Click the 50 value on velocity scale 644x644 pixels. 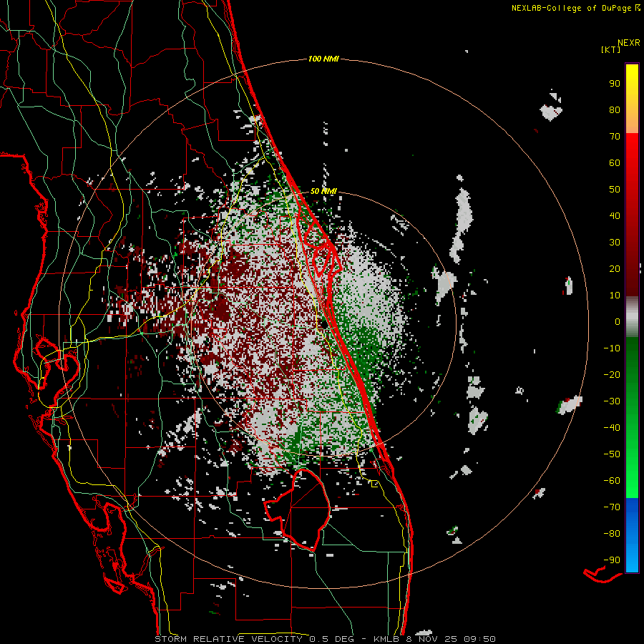click(x=615, y=190)
